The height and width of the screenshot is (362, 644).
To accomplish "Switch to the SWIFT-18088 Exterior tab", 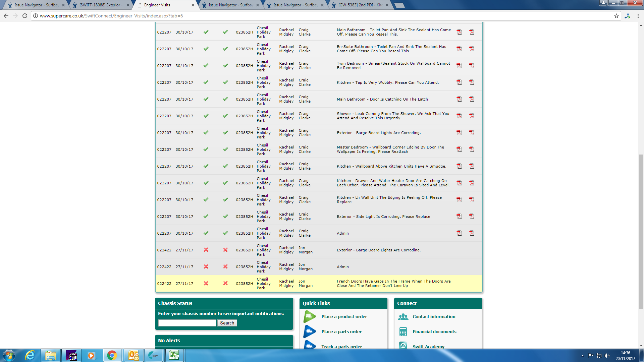I will tap(100, 5).
